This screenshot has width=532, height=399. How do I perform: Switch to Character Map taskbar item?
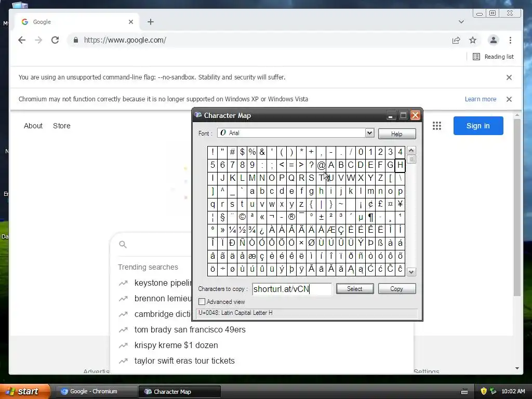tap(180, 392)
